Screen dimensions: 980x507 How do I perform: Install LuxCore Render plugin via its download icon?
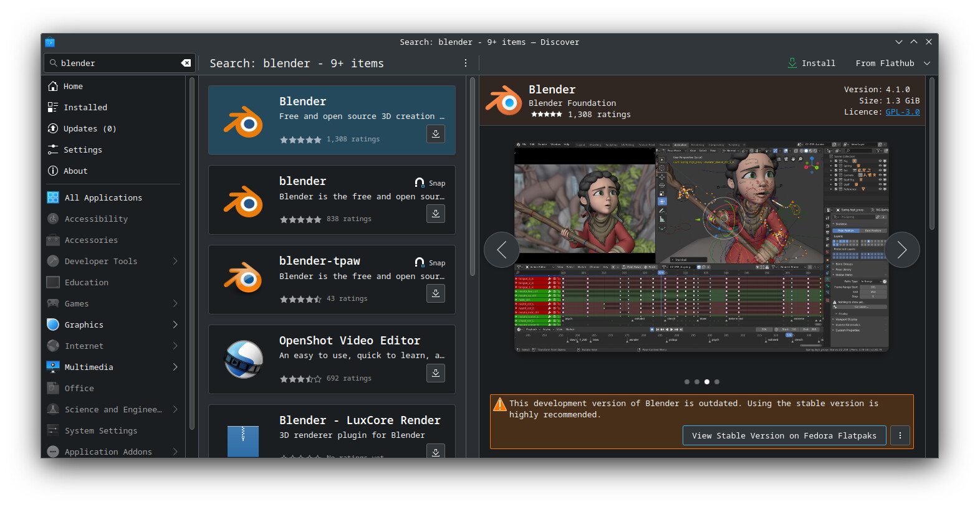click(436, 452)
